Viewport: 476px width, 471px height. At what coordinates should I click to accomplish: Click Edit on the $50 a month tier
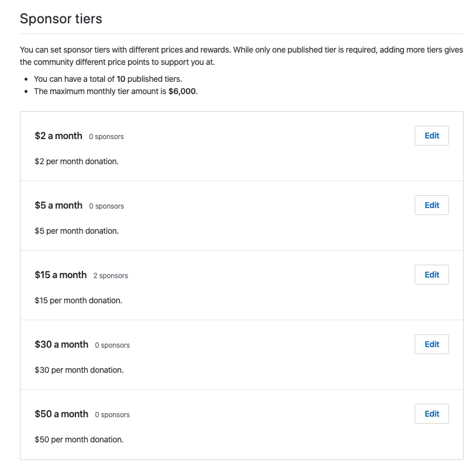click(x=432, y=414)
